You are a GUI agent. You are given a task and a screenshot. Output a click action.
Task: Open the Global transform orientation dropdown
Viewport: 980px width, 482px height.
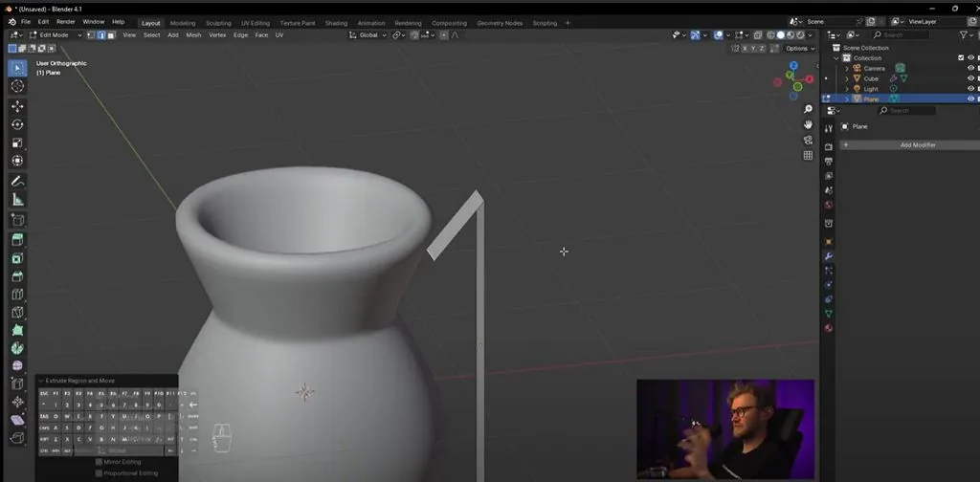[x=368, y=35]
